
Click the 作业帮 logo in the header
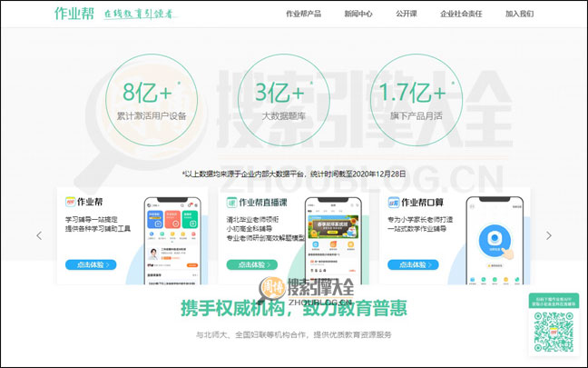tap(74, 14)
